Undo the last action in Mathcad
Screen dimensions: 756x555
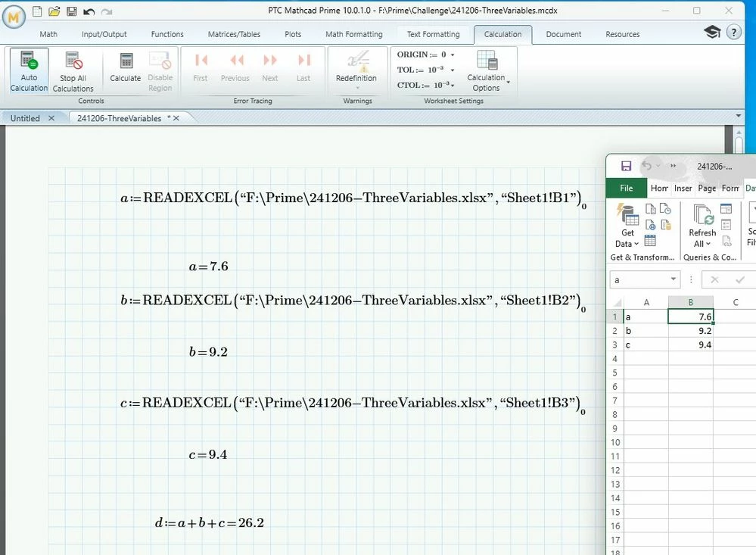point(89,11)
